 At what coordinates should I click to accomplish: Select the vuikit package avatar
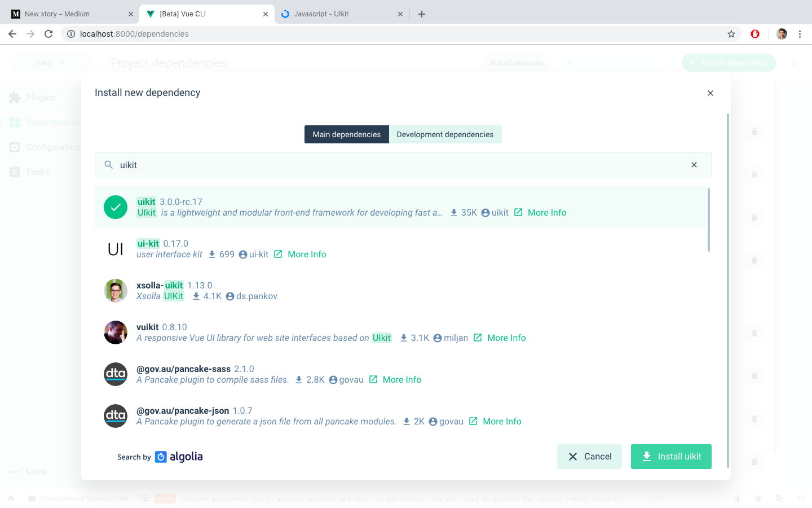point(116,332)
